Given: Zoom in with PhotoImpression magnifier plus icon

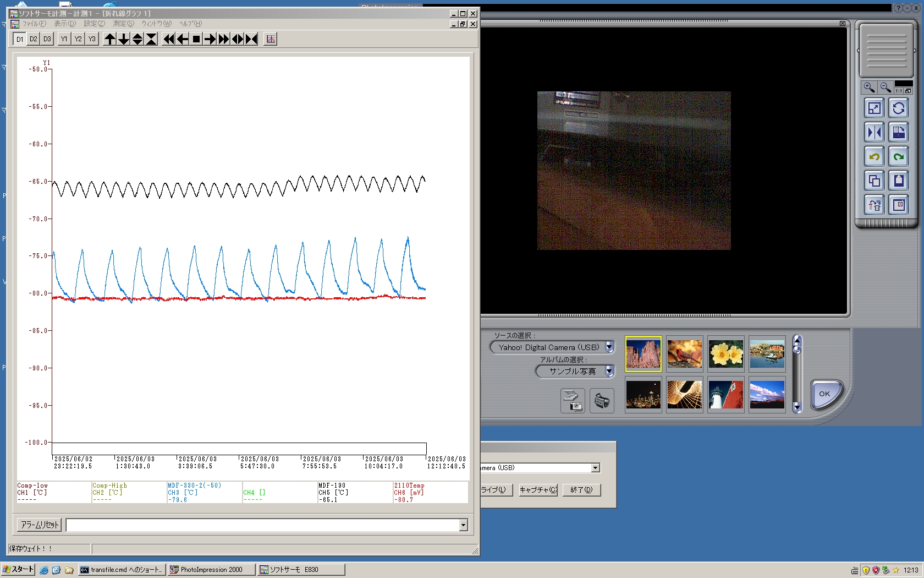Looking at the screenshot, I should pyautogui.click(x=869, y=88).
